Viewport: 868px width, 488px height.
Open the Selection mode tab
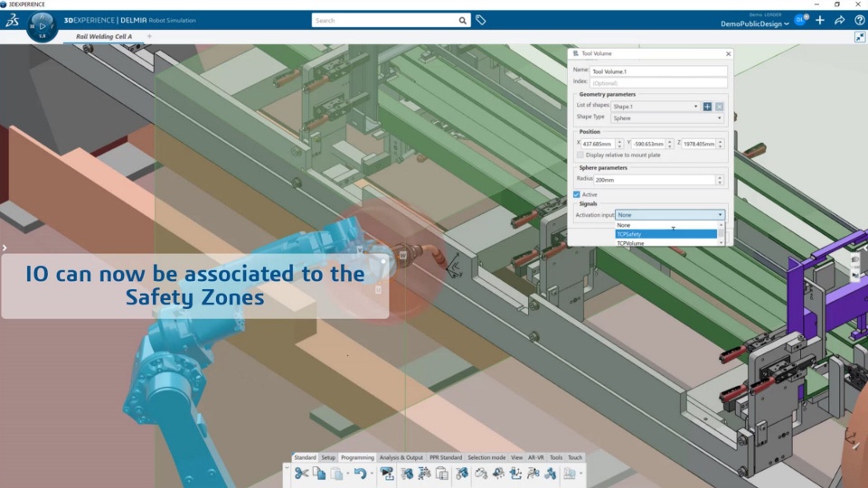[x=486, y=457]
